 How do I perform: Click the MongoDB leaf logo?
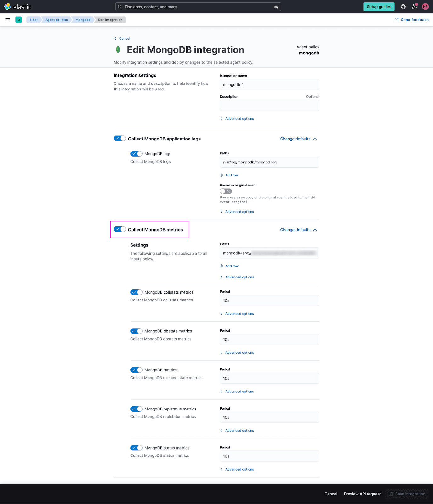tap(118, 50)
